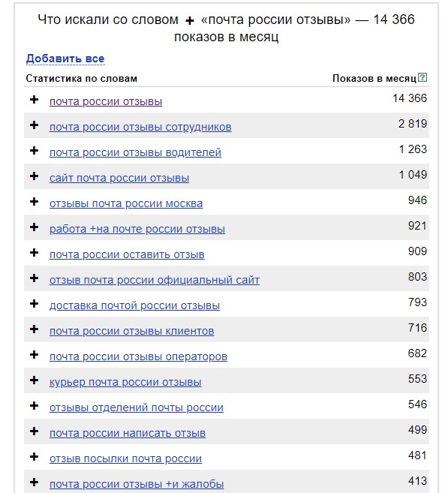Select the impressions value '481'
The width and height of the screenshot is (448, 493).
(x=417, y=455)
